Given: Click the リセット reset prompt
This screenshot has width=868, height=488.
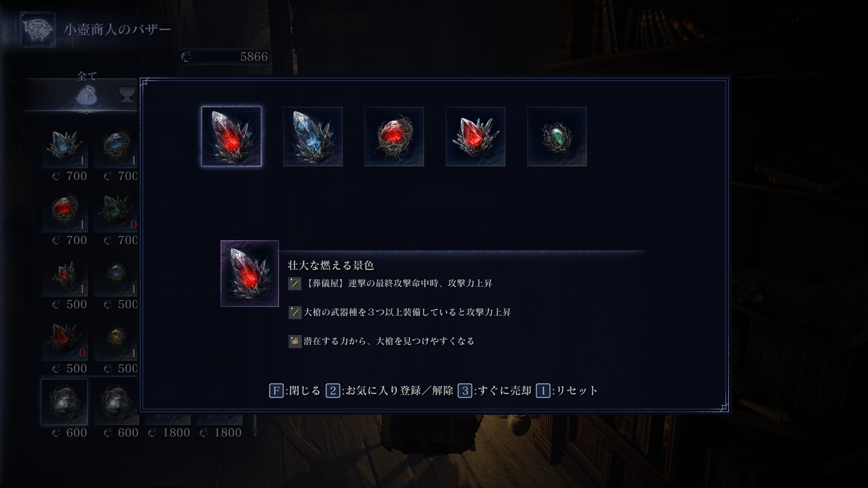Looking at the screenshot, I should tap(567, 390).
